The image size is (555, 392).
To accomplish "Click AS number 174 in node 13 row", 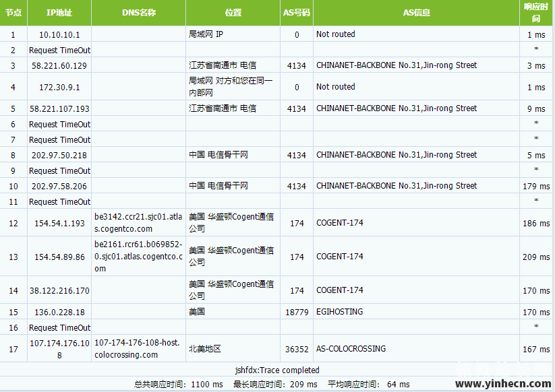I will tap(297, 257).
